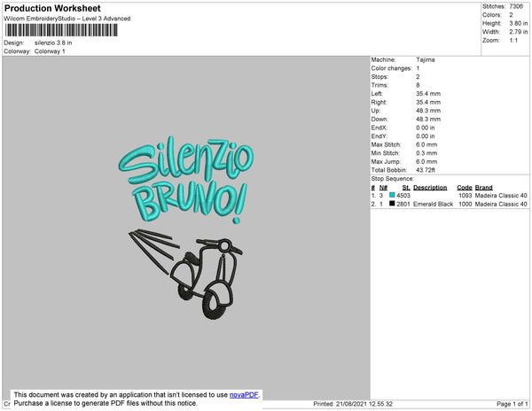
Task: Click the Printed date 21/08/2021 text
Action: (x=353, y=404)
